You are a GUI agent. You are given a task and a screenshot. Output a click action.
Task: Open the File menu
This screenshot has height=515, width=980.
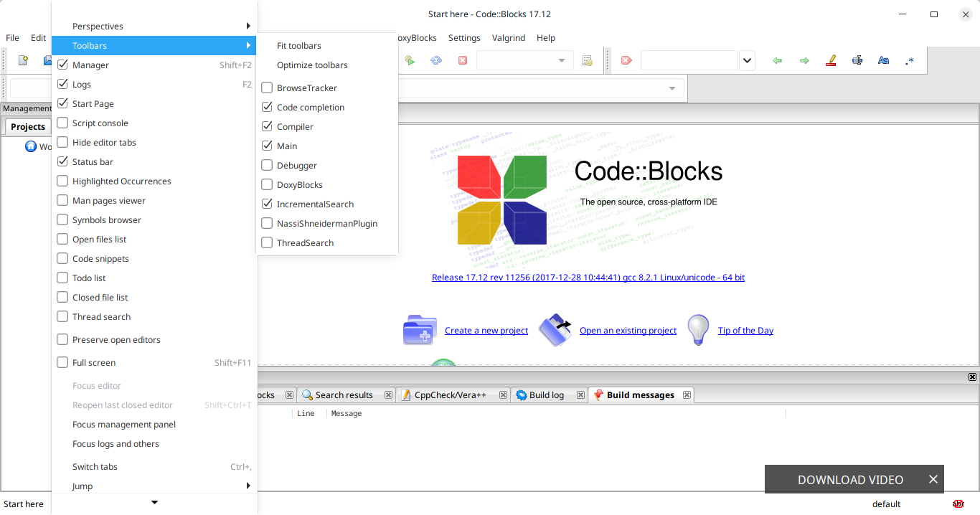pyautogui.click(x=13, y=37)
